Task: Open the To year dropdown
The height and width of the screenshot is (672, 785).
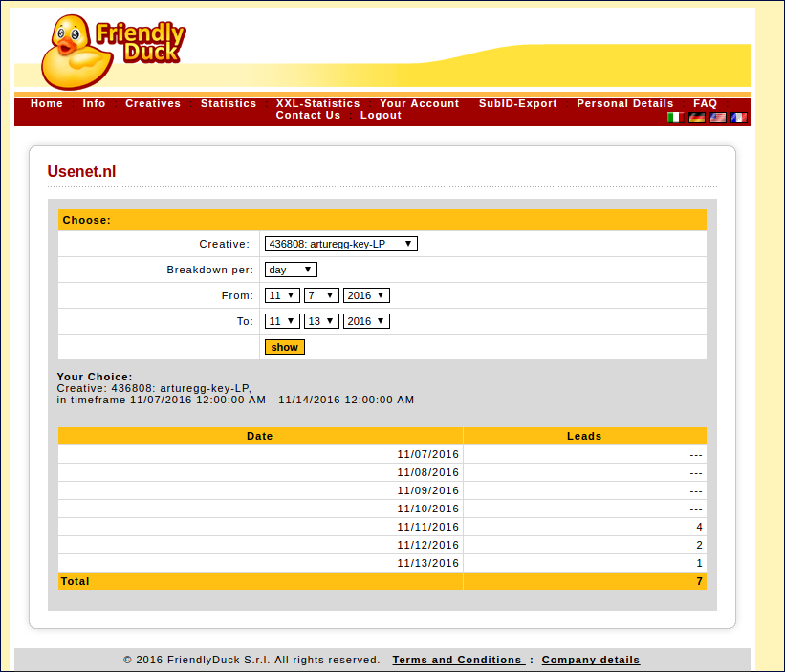Action: (x=366, y=321)
